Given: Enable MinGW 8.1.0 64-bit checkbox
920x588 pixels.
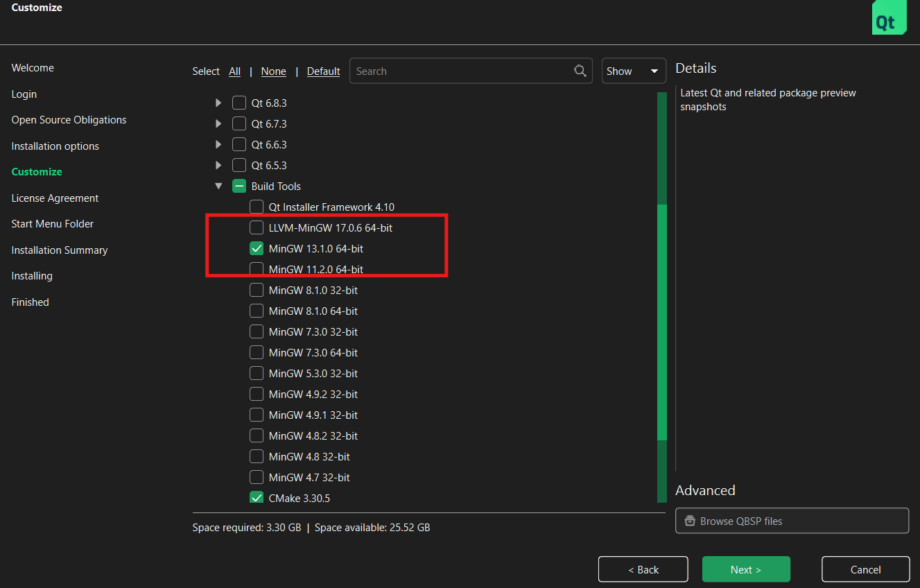Looking at the screenshot, I should [x=257, y=311].
